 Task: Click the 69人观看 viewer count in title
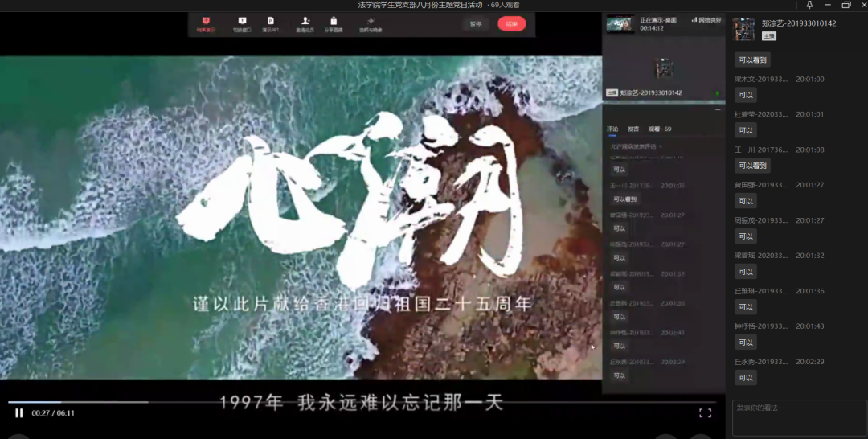506,5
